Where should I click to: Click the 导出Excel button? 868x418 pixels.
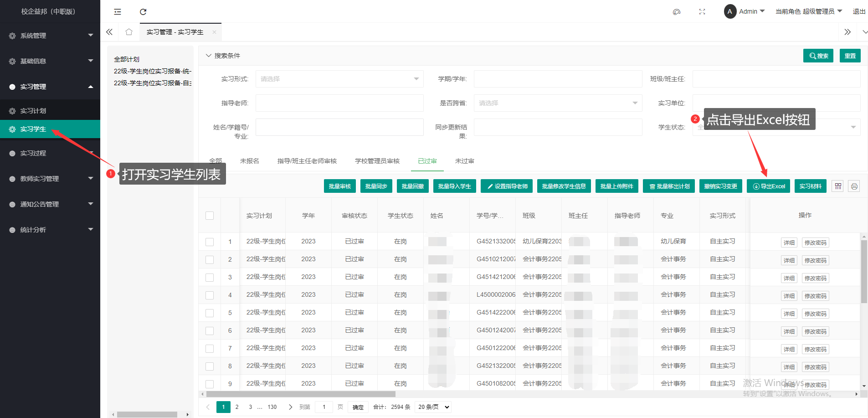[x=769, y=186]
